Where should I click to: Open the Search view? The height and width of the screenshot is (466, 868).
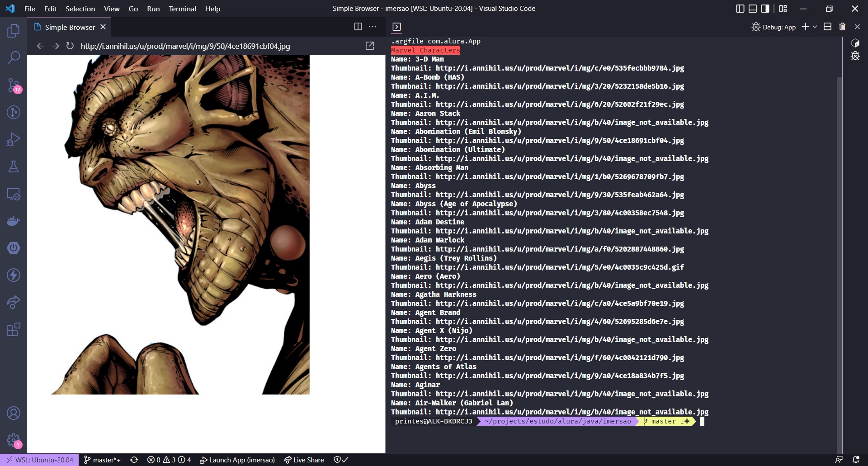(14, 58)
